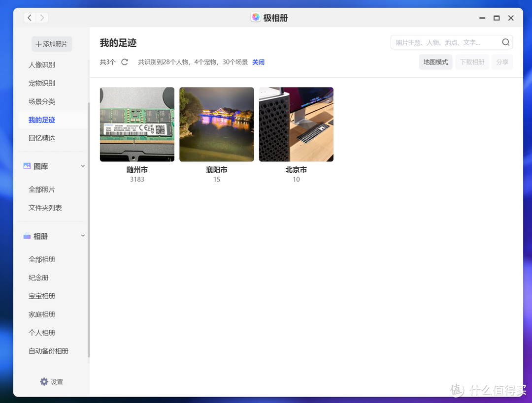Viewport: 532px width, 403px height.
Task: Open 人像识别 in the sidebar
Action: coord(42,65)
